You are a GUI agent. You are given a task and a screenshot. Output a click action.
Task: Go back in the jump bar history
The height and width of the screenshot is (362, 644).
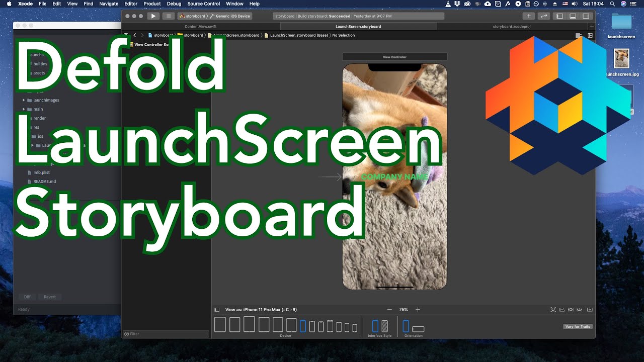coord(135,35)
